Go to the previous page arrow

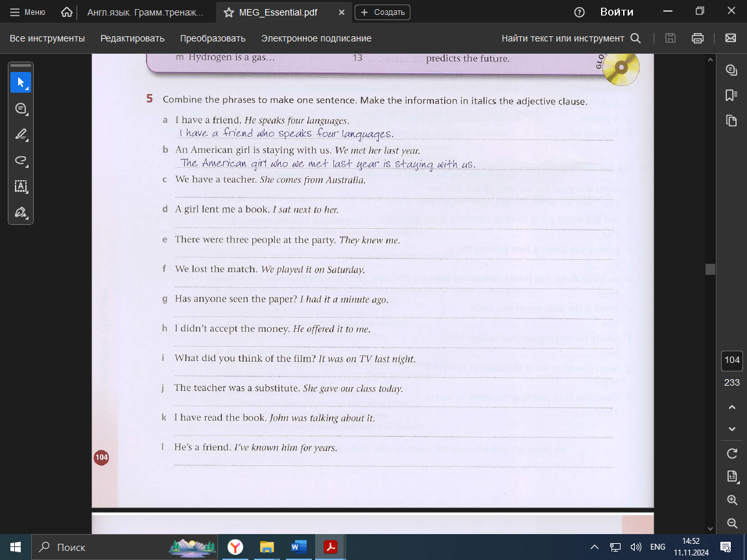click(x=732, y=407)
